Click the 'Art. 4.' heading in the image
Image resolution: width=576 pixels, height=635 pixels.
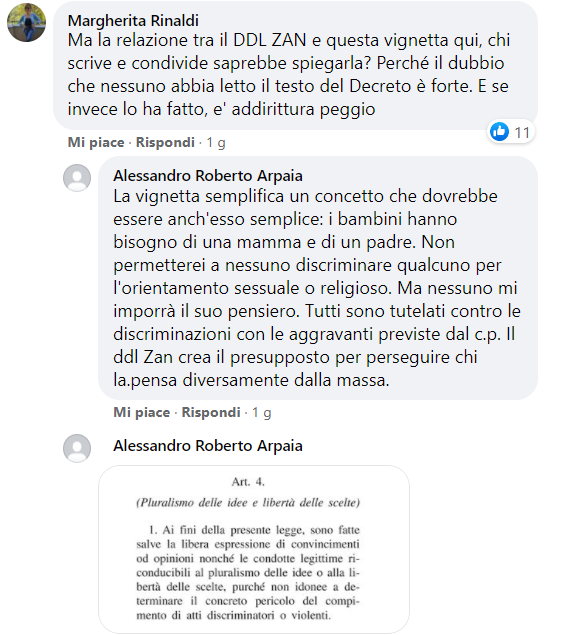[248, 482]
